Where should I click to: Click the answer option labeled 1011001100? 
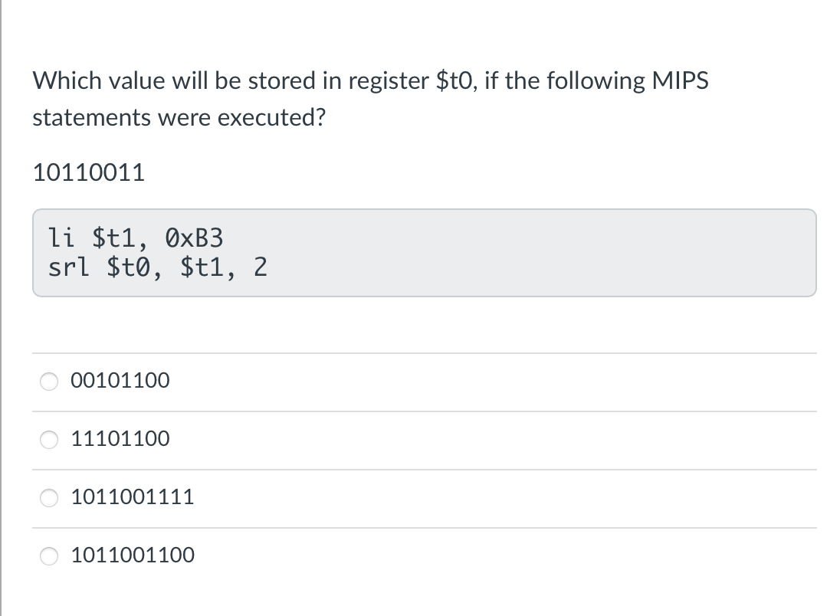132,555
